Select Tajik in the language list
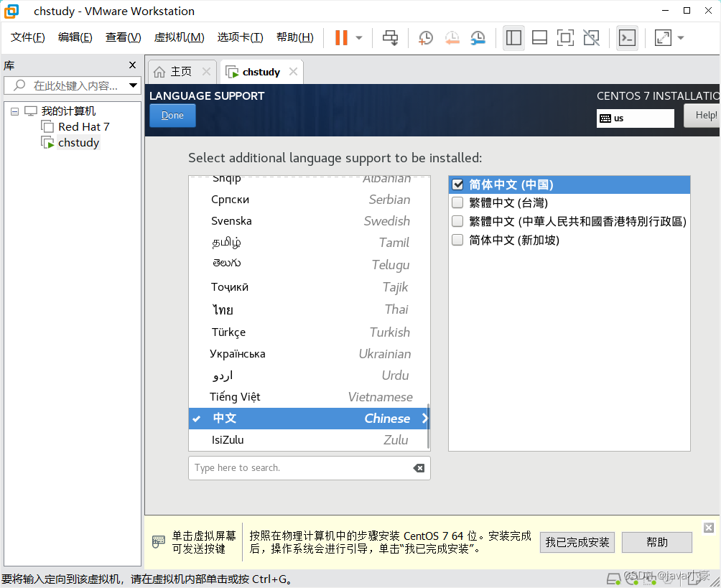 308,287
